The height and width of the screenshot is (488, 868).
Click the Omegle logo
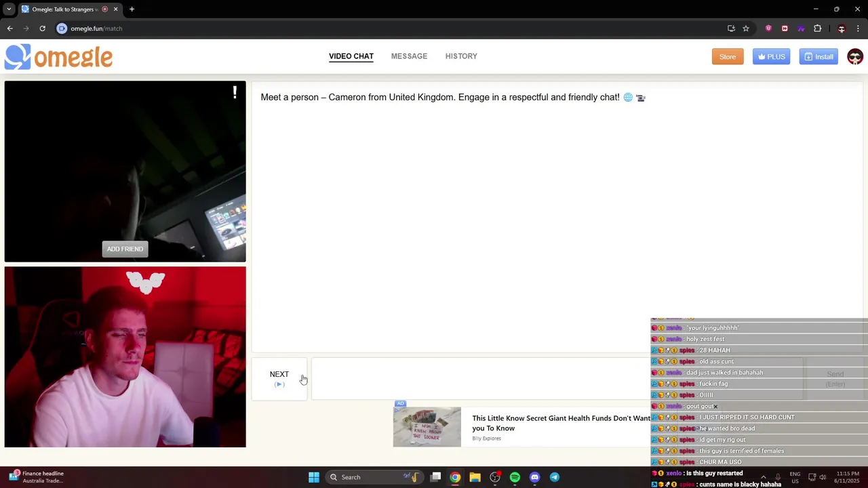coord(58,57)
